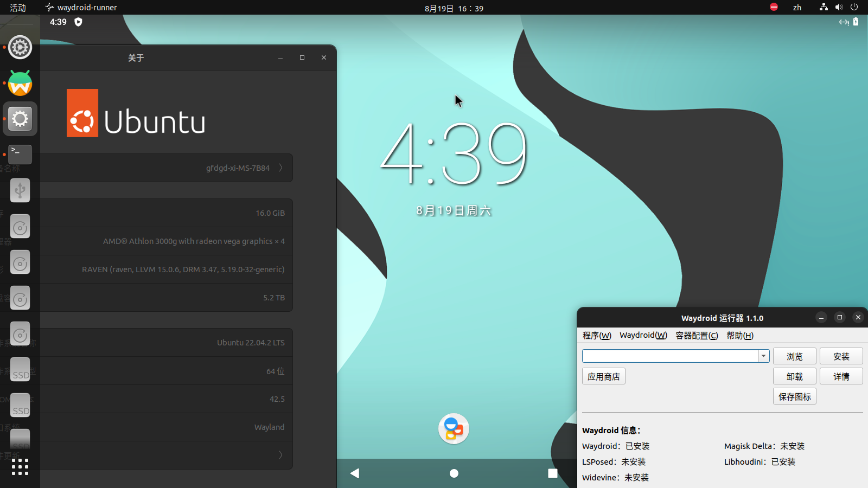The height and width of the screenshot is (488, 868).
Task: Click the Android date 8月19日周六
Action: 454,211
